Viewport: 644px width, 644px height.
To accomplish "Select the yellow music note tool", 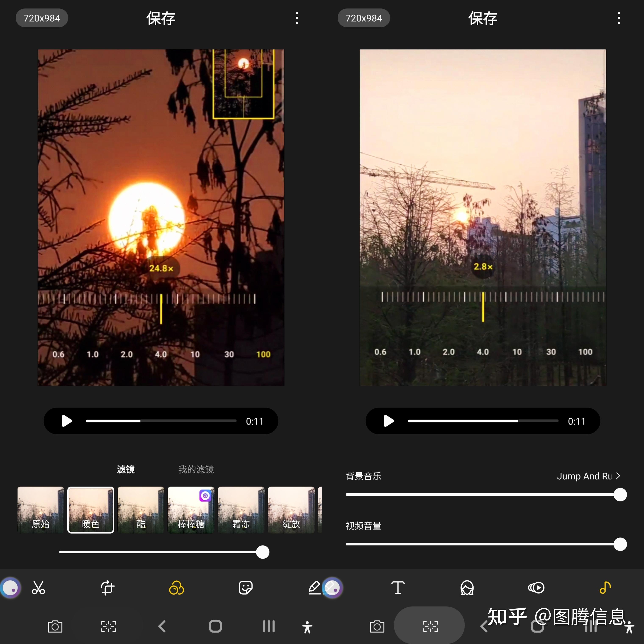I will pyautogui.click(x=605, y=588).
